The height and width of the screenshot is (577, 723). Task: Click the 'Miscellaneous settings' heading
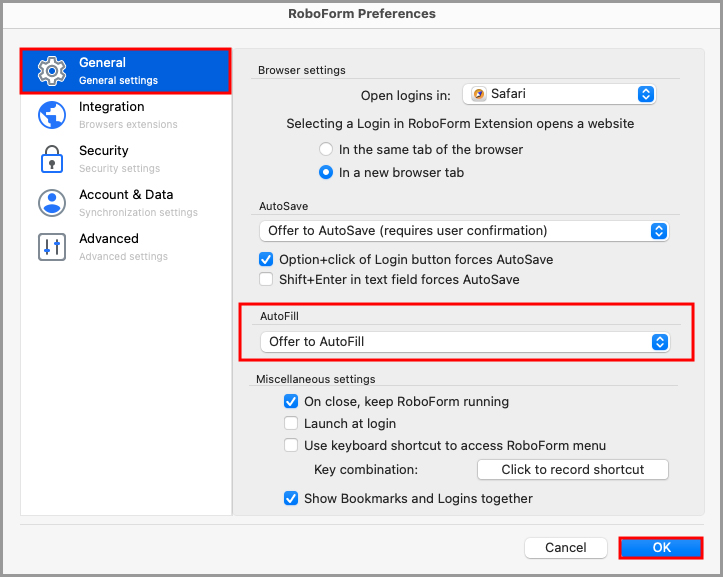316,379
